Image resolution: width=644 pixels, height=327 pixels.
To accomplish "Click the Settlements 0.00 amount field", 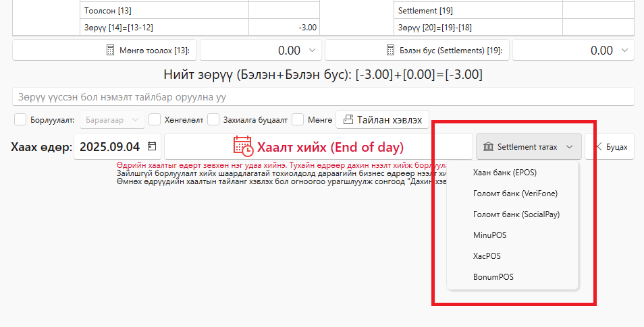I will pos(573,51).
